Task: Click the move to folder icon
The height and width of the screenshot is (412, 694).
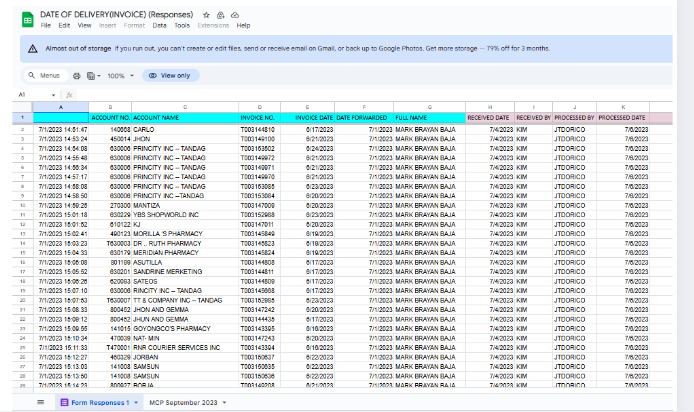Action: click(x=219, y=16)
